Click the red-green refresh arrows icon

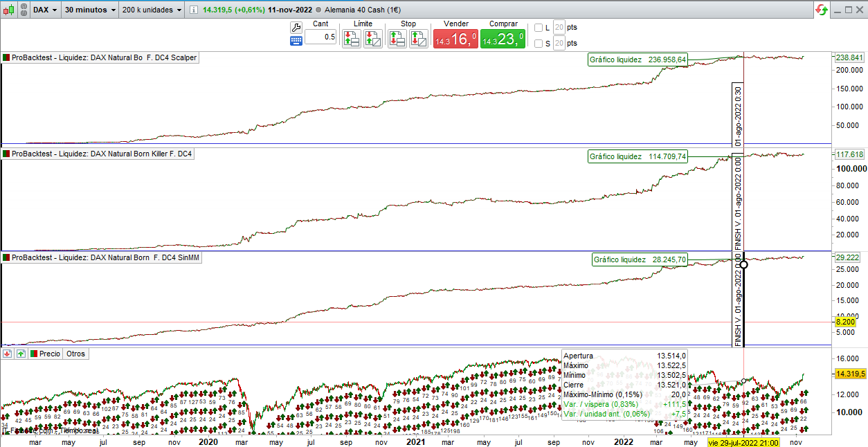click(822, 10)
